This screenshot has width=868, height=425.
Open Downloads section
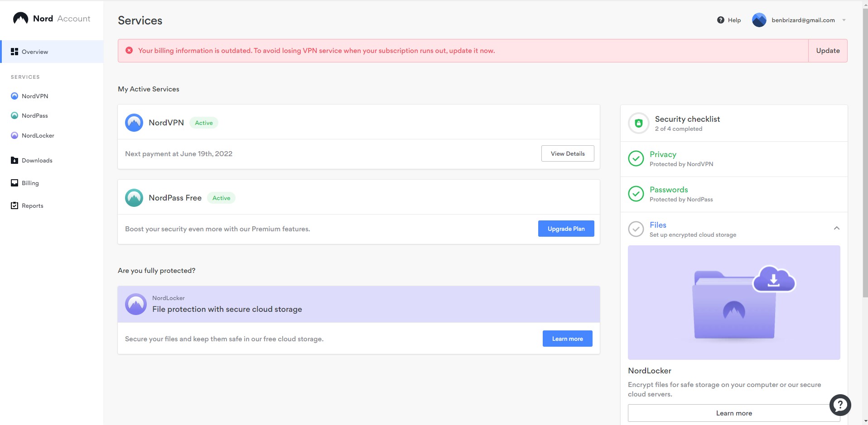coord(37,160)
